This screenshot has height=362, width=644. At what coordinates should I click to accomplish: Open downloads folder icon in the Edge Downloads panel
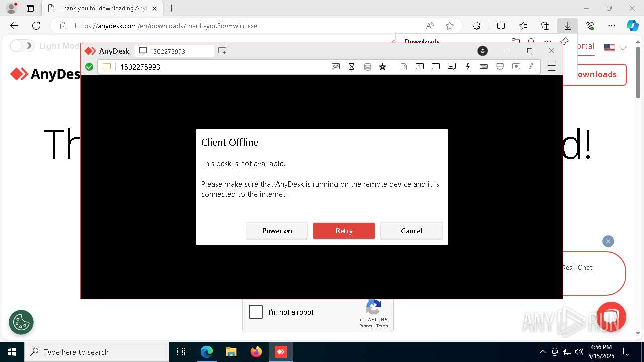[515, 41]
